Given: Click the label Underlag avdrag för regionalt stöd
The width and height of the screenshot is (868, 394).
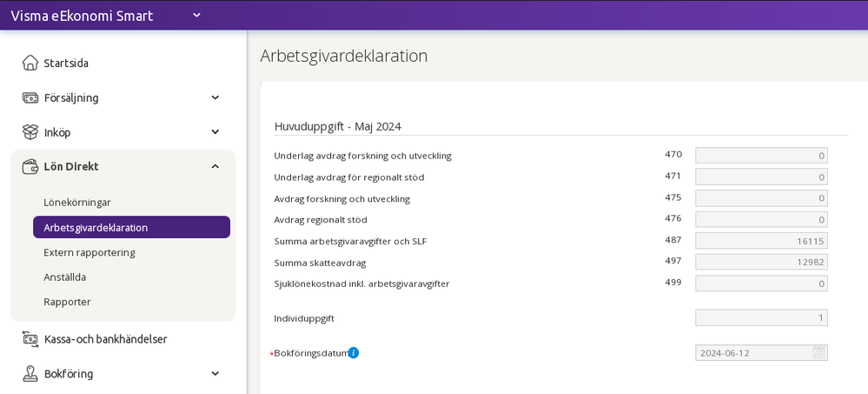Looking at the screenshot, I should pyautogui.click(x=348, y=177).
